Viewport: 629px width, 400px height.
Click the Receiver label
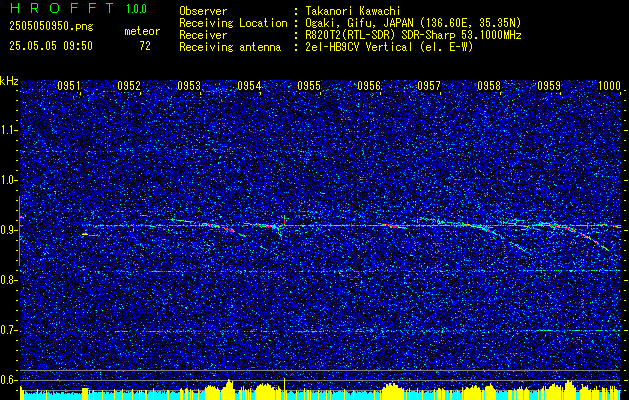pyautogui.click(x=203, y=35)
